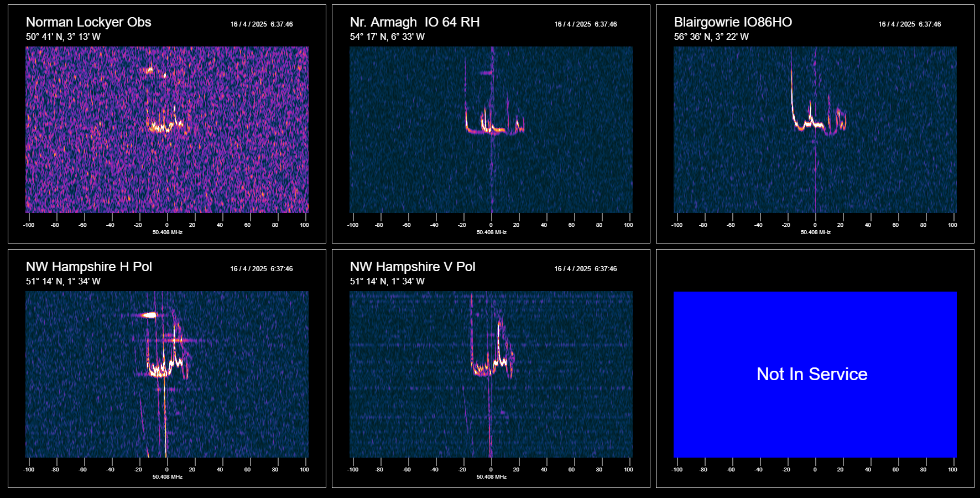Click the Not In Service blue panel

815,374
